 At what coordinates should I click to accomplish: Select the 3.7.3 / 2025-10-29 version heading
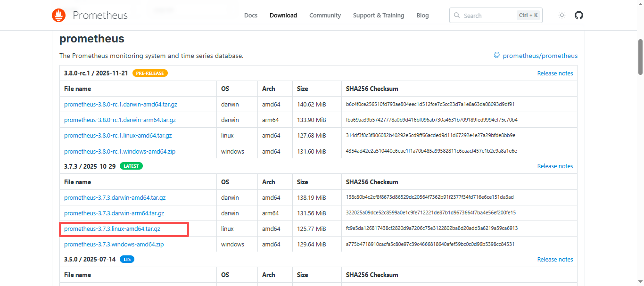[x=90, y=166]
